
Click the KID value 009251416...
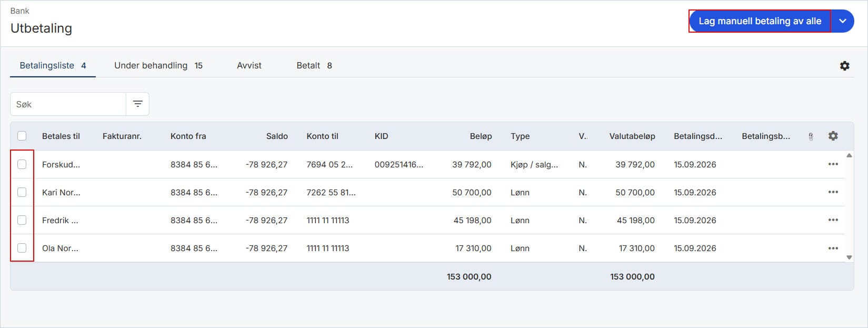point(398,164)
